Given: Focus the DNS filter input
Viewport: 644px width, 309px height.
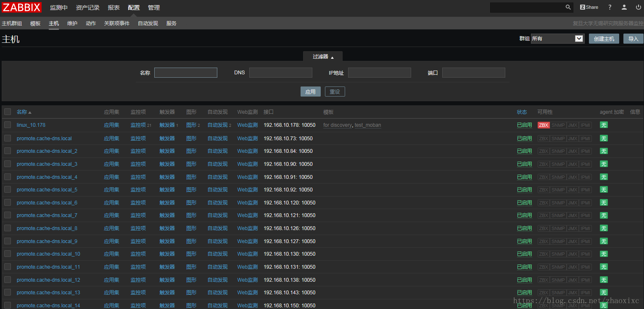Looking at the screenshot, I should tap(281, 73).
